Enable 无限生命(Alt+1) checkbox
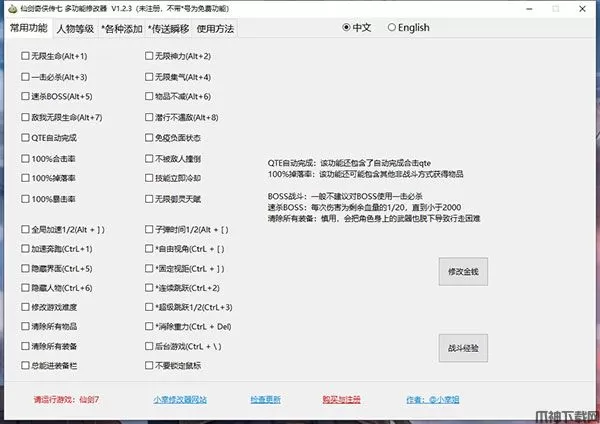The width and height of the screenshot is (600, 424). pos(25,56)
